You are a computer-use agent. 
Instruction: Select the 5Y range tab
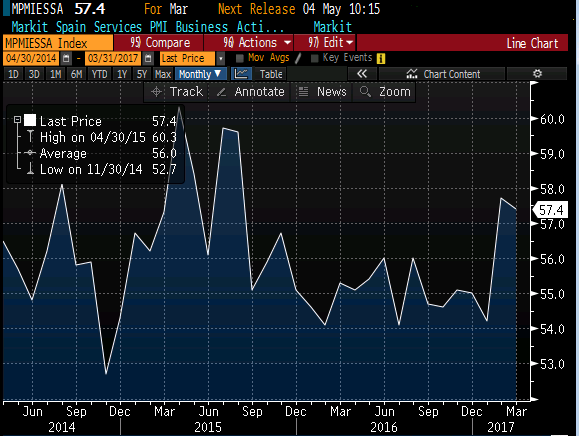[x=142, y=74]
